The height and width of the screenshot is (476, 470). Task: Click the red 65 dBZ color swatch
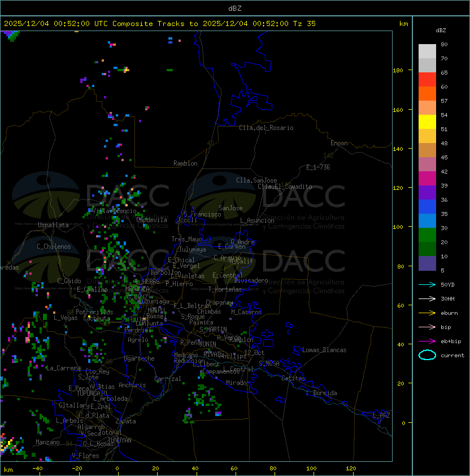coord(427,79)
